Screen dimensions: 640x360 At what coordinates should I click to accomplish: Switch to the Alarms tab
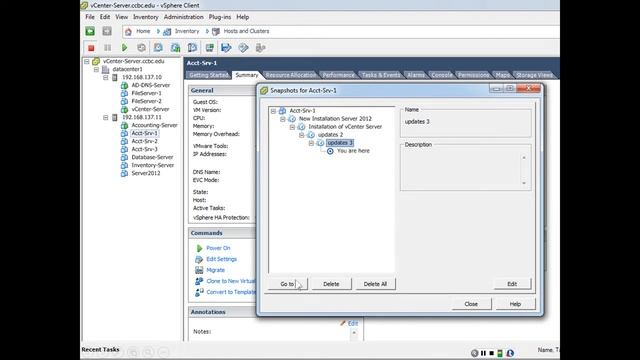[416, 75]
